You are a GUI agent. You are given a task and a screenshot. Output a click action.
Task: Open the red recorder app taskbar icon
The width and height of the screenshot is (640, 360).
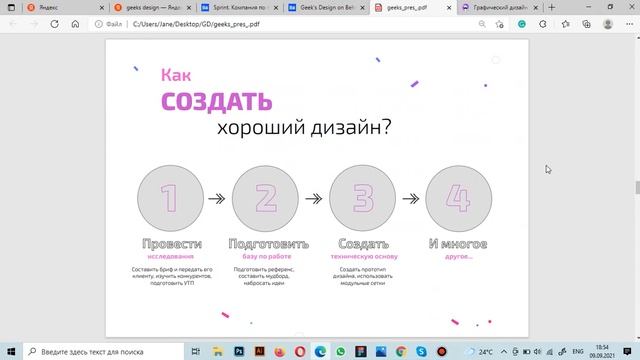(x=442, y=351)
